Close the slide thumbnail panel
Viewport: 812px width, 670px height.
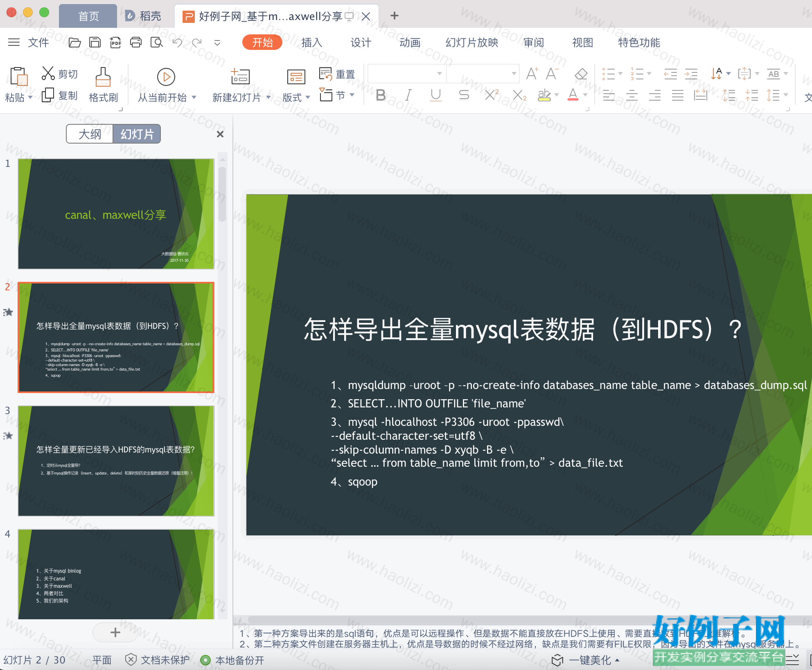coord(220,134)
